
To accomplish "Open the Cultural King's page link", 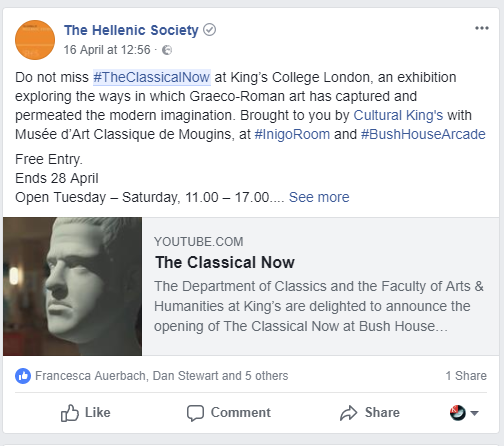I will click(398, 115).
